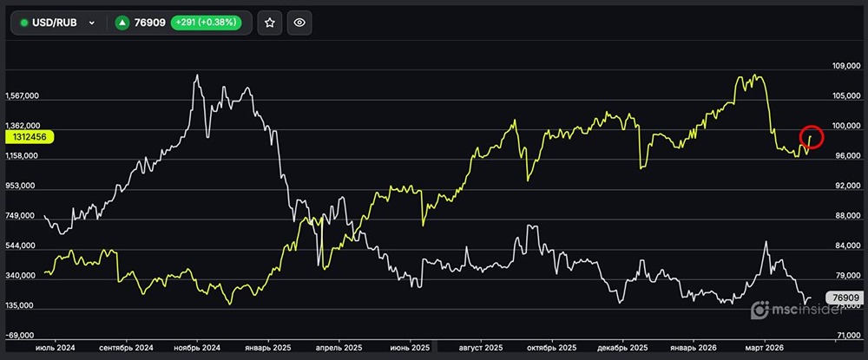This screenshot has width=868, height=360.
Task: Toggle chart visibility with the eye icon
Action: 299,23
